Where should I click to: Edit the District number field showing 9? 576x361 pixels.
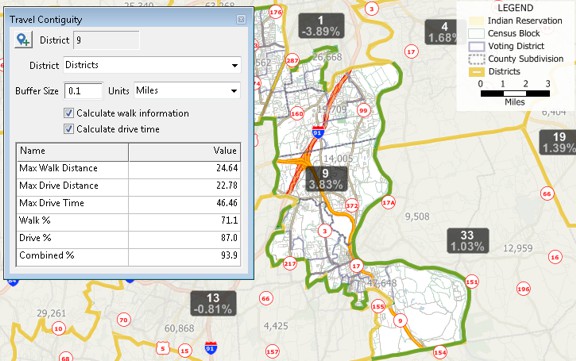pyautogui.click(x=107, y=40)
